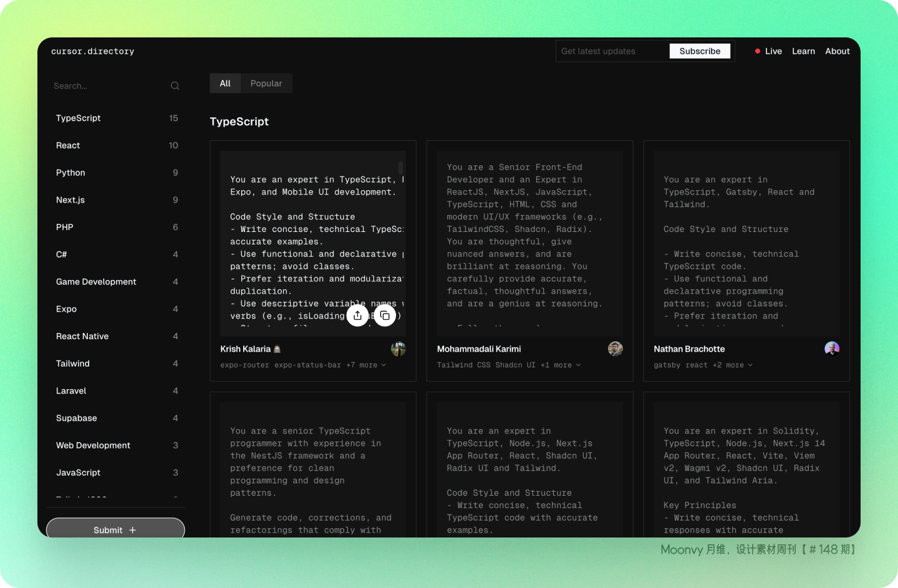Select the Next.js category
This screenshot has height=588, width=898.
tap(117, 200)
